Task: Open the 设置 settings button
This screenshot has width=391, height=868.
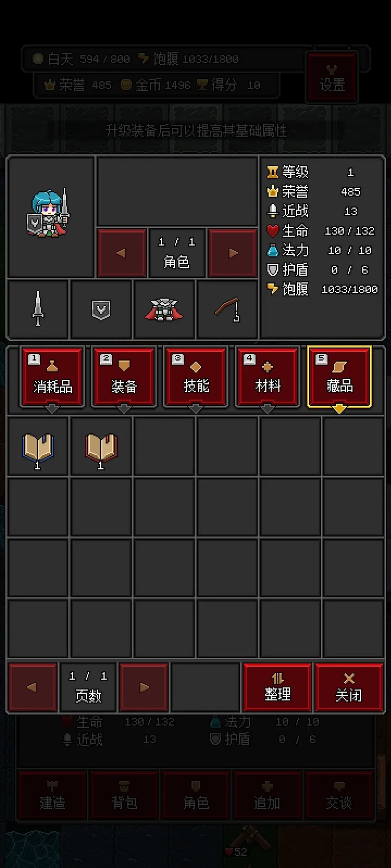Action: (x=332, y=77)
